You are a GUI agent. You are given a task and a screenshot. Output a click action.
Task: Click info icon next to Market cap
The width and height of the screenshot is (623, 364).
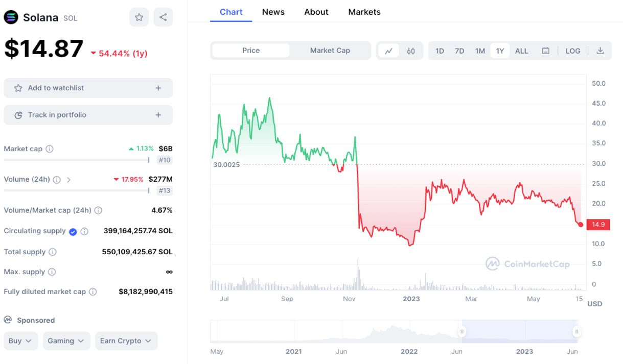point(50,149)
